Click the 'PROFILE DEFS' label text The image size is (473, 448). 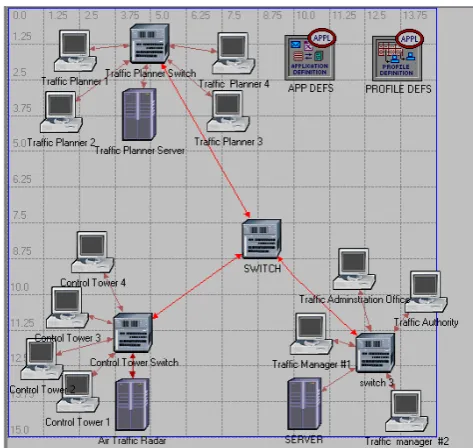pyautogui.click(x=398, y=89)
